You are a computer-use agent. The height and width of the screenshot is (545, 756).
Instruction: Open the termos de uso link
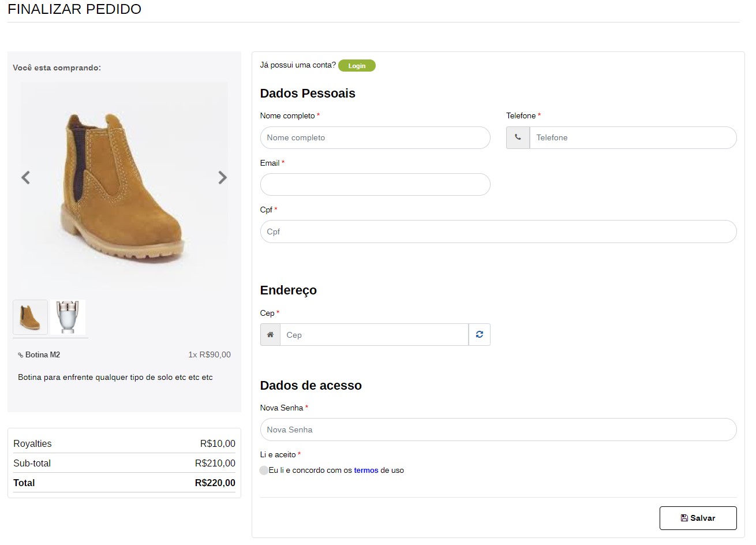pos(366,471)
